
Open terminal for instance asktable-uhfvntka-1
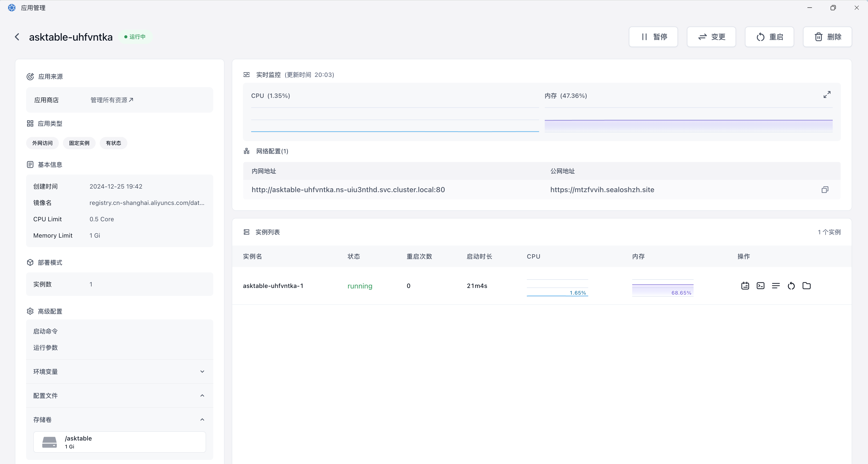coord(761,286)
